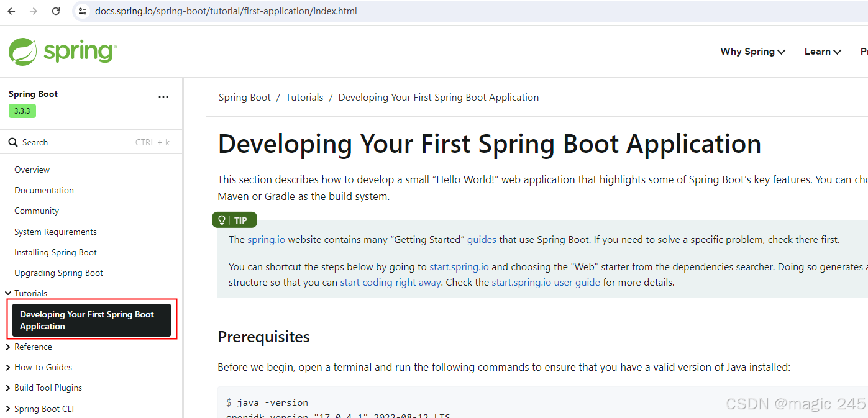Expand the Spring Boot CLI section chevron
Image resolution: width=868 pixels, height=418 pixels.
point(7,409)
